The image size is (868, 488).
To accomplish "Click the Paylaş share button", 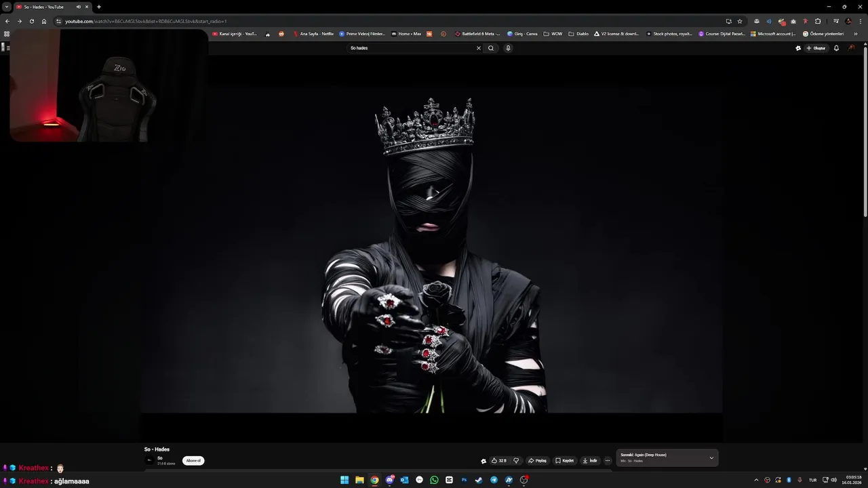I will pyautogui.click(x=537, y=461).
